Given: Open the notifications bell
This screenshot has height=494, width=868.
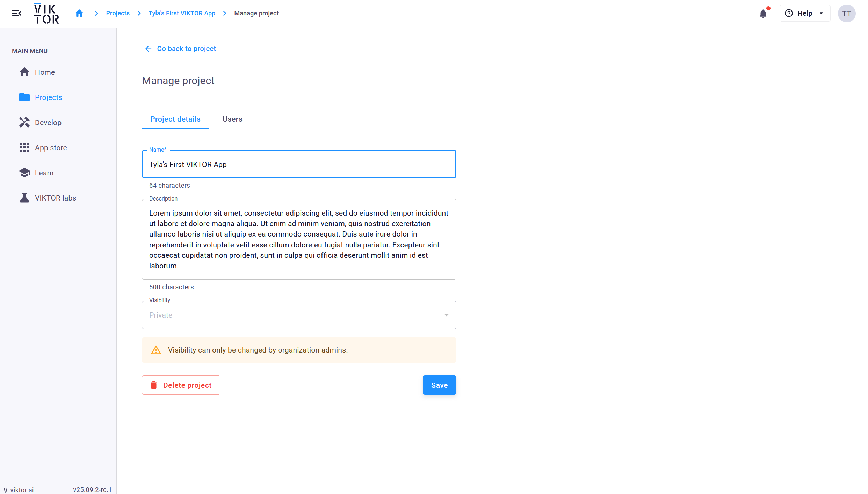Looking at the screenshot, I should tap(763, 14).
